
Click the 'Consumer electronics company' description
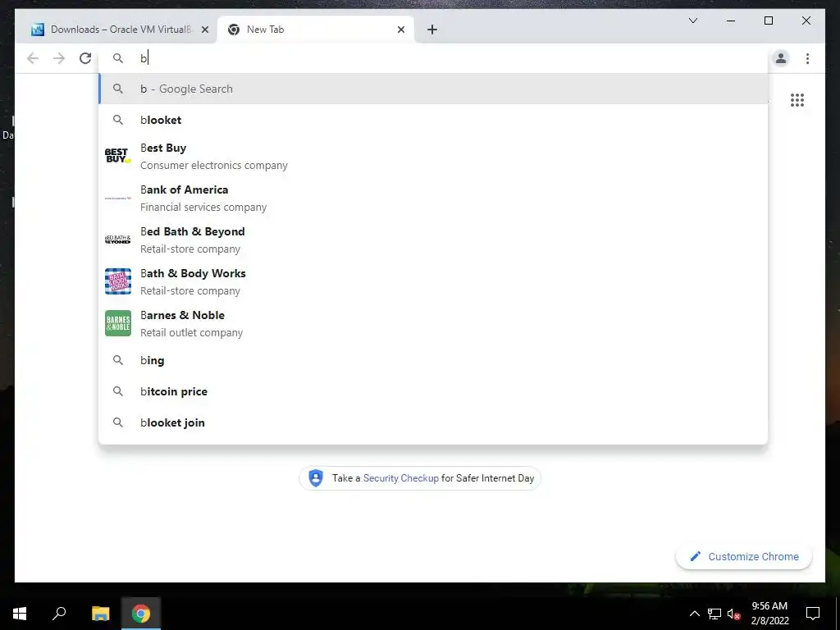[x=214, y=166]
